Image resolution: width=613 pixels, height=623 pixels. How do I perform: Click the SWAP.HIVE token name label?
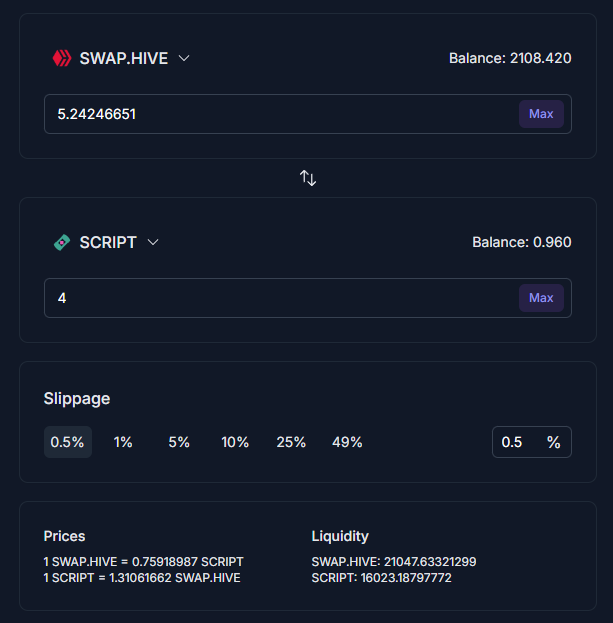pos(124,58)
